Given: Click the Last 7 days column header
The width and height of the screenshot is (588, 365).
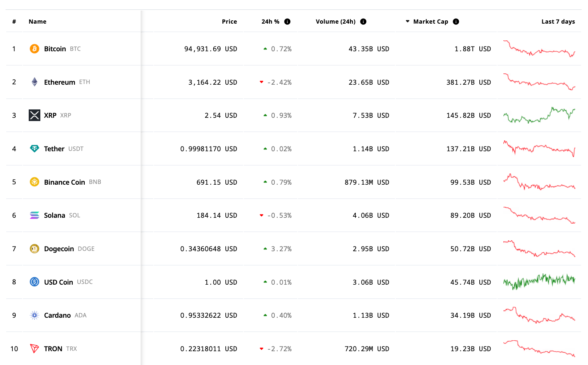Looking at the screenshot, I should pyautogui.click(x=558, y=21).
